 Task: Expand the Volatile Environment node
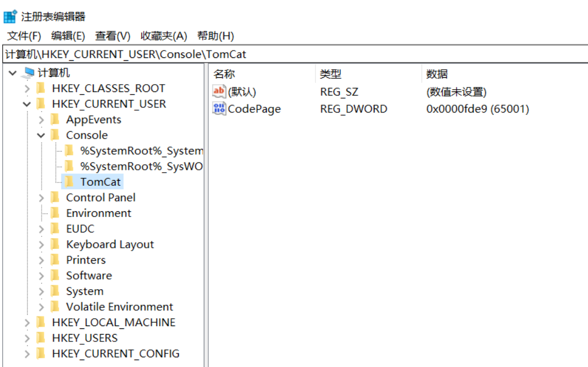(x=41, y=307)
